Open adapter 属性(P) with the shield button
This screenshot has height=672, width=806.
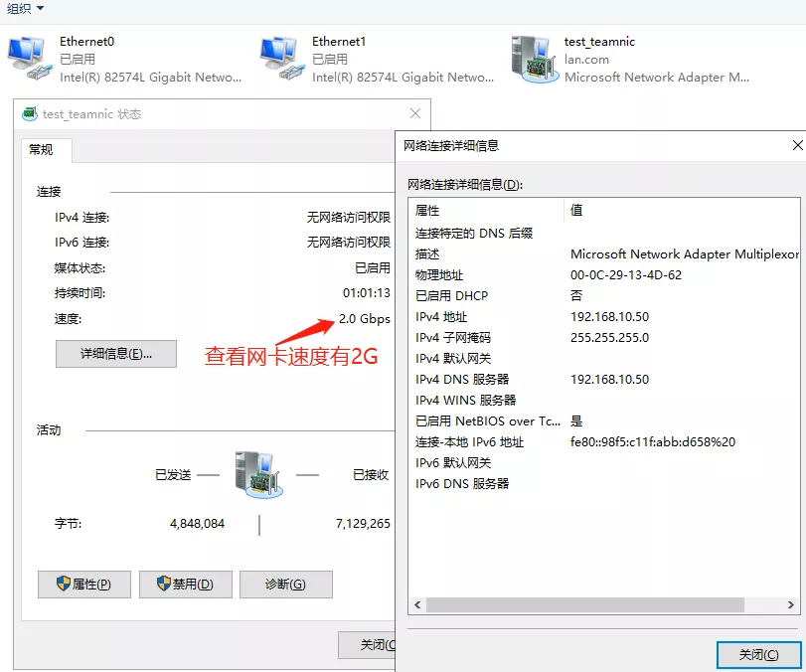(x=84, y=585)
